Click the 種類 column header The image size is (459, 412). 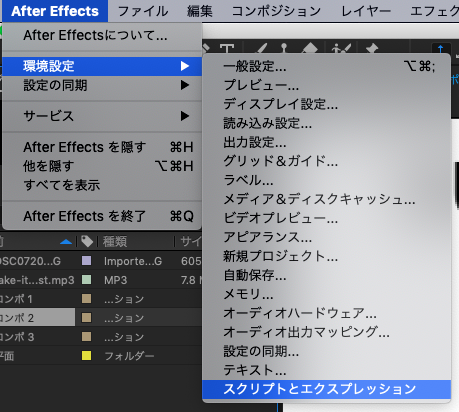pos(115,241)
